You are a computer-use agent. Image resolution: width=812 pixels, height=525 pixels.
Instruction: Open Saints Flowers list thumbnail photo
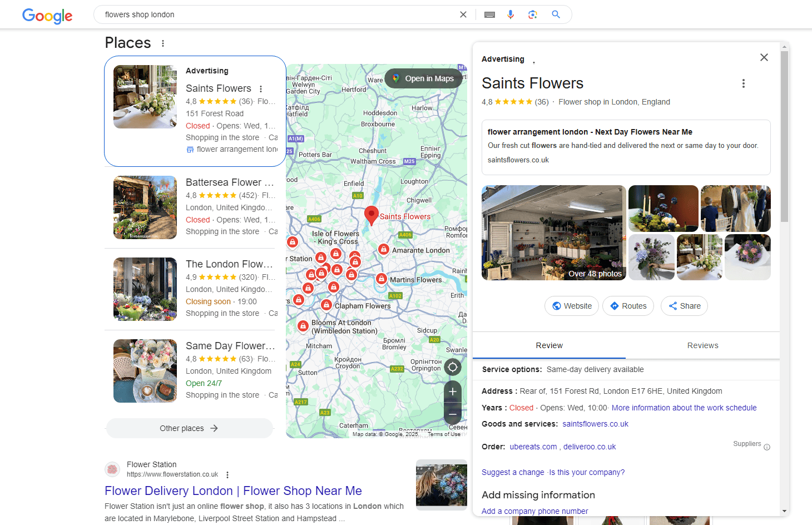[145, 97]
